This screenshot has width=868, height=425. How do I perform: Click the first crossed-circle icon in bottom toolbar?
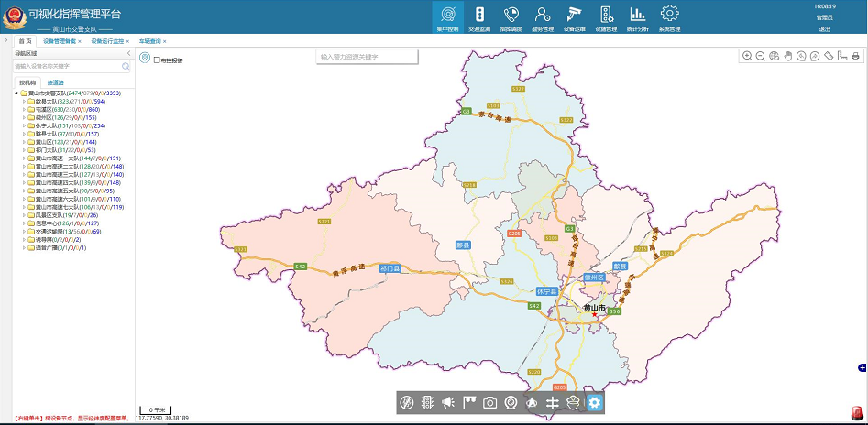[406, 402]
